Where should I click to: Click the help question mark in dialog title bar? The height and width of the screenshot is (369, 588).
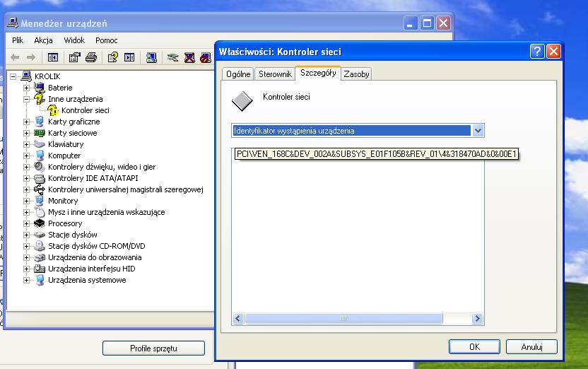[x=537, y=52]
